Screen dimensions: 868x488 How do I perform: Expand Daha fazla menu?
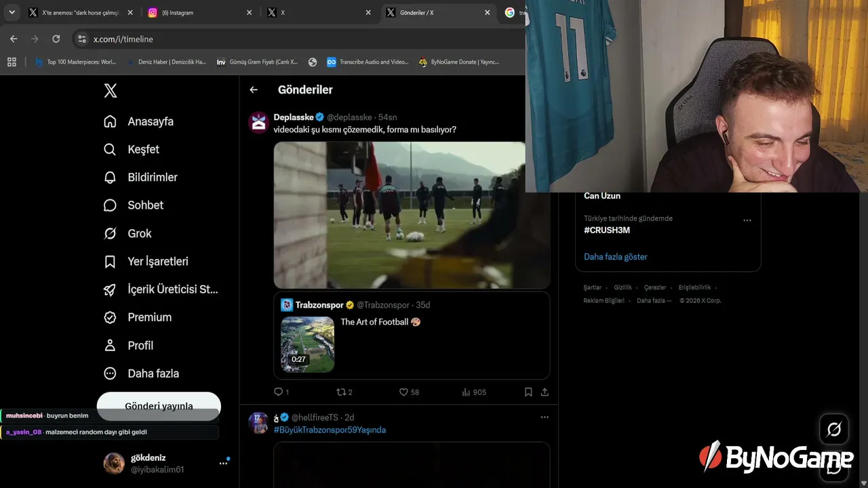tap(141, 373)
